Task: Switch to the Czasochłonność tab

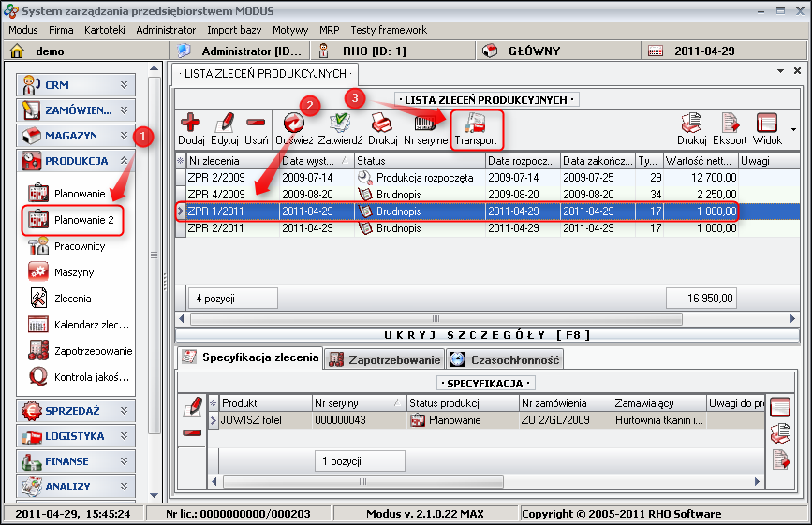Action: point(504,359)
